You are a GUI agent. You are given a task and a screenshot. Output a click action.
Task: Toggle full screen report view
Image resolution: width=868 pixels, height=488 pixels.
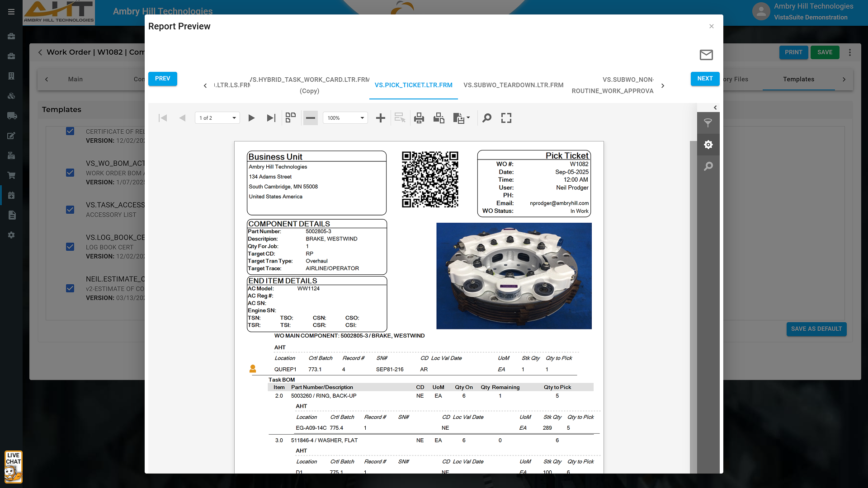coord(506,118)
